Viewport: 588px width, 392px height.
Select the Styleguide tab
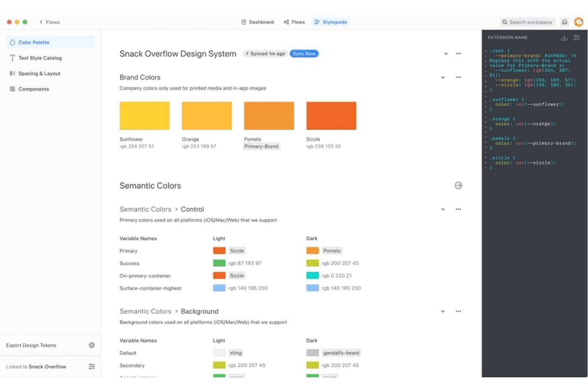[x=331, y=22]
